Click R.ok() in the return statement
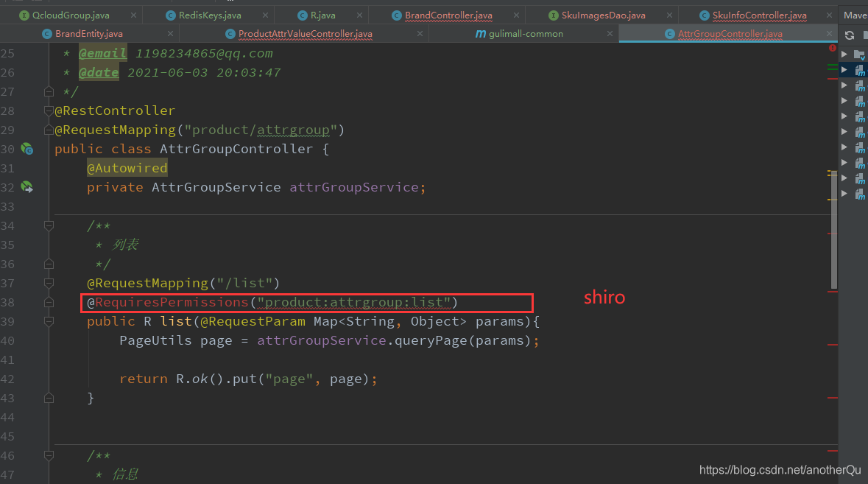868x484 pixels. pyautogui.click(x=200, y=379)
